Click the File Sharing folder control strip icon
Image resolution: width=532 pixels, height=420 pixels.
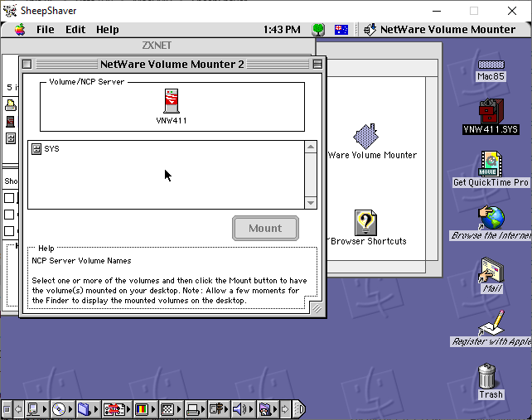[84, 409]
